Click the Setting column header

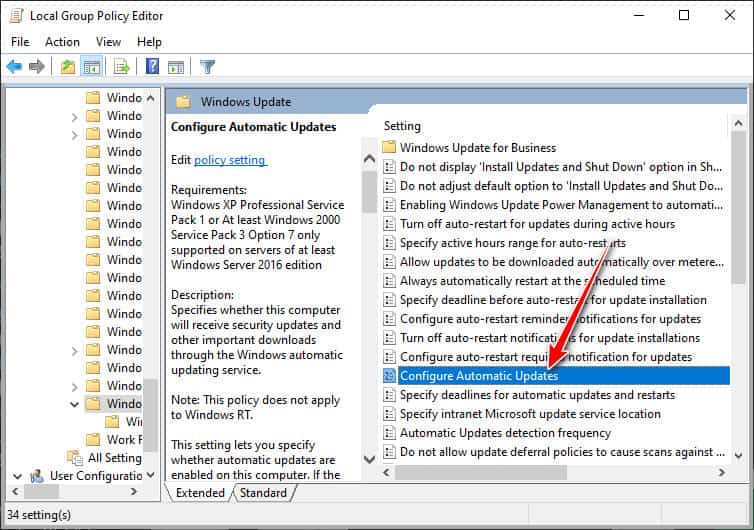click(x=402, y=126)
